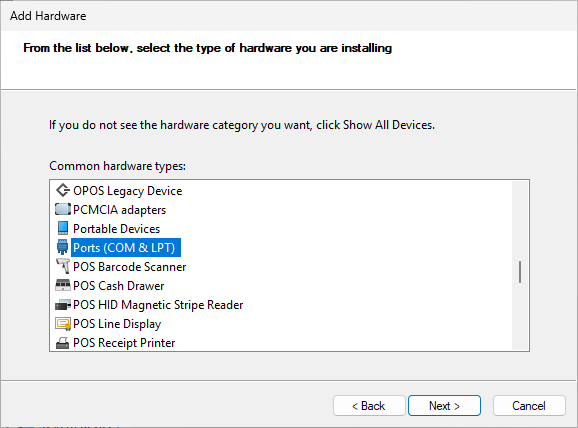Click the Portable Devices icon
Viewport: 578px width, 428px height.
pyautogui.click(x=63, y=228)
